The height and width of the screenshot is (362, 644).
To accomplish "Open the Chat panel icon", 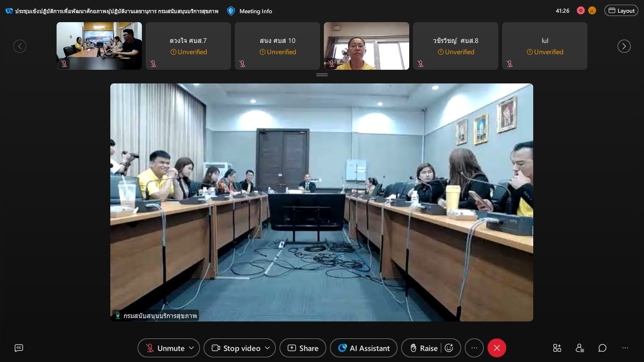I will (602, 348).
